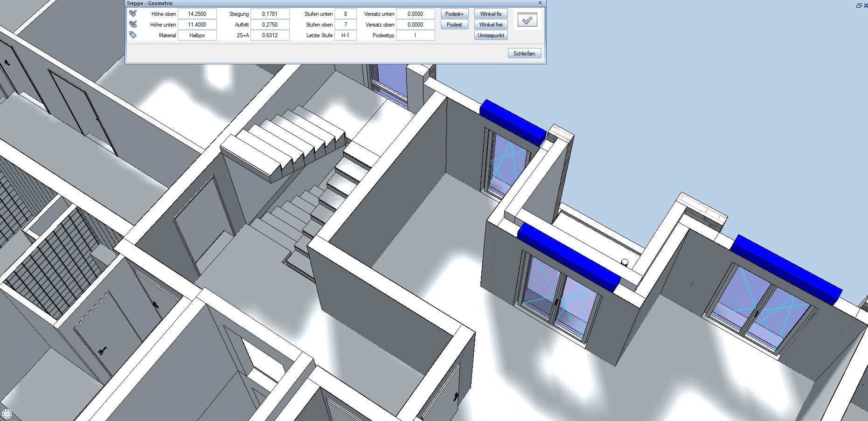The image size is (868, 421).
Task: Click the material tag icon
Action: click(133, 35)
